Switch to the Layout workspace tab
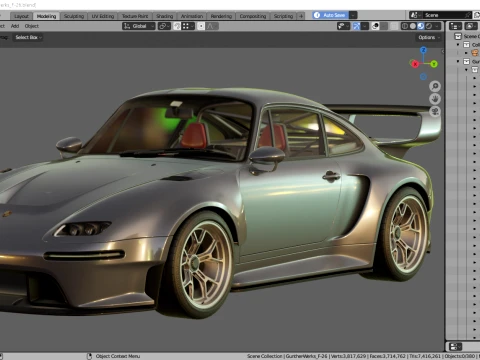 22,16
